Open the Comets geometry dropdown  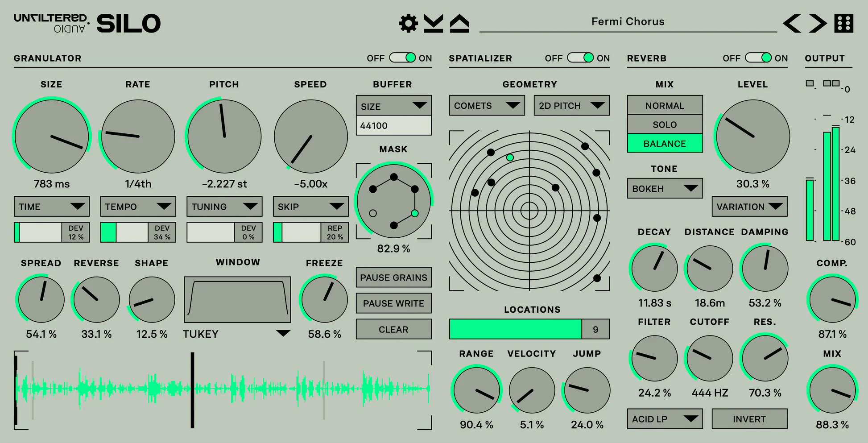(x=486, y=105)
